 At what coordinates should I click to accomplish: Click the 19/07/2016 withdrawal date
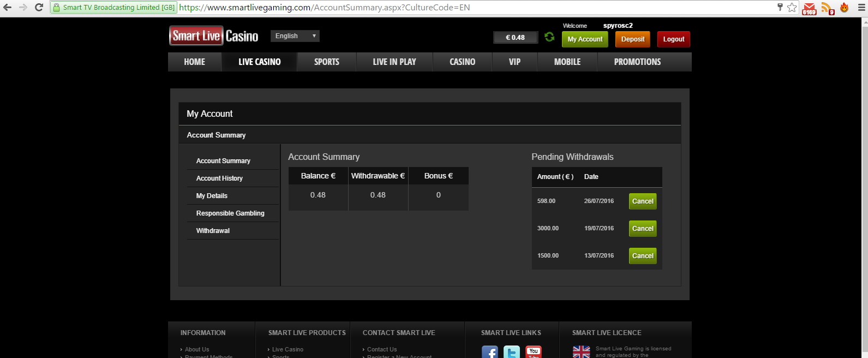pos(599,229)
